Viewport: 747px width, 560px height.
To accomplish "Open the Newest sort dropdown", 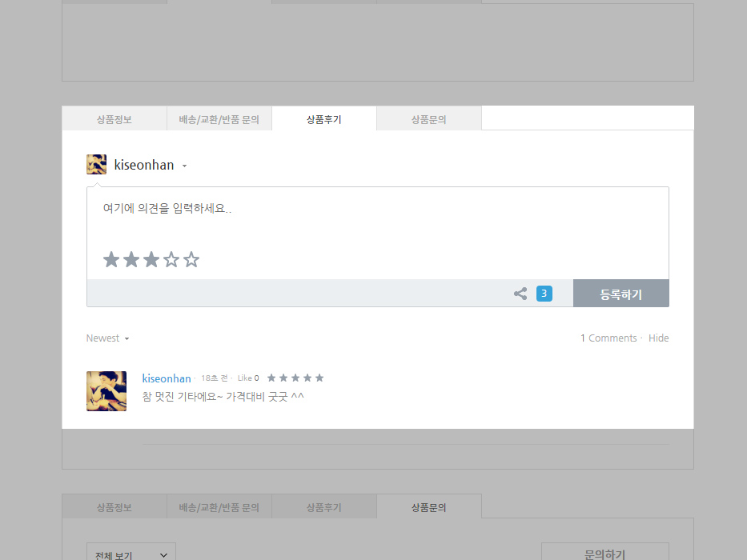I will (107, 338).
